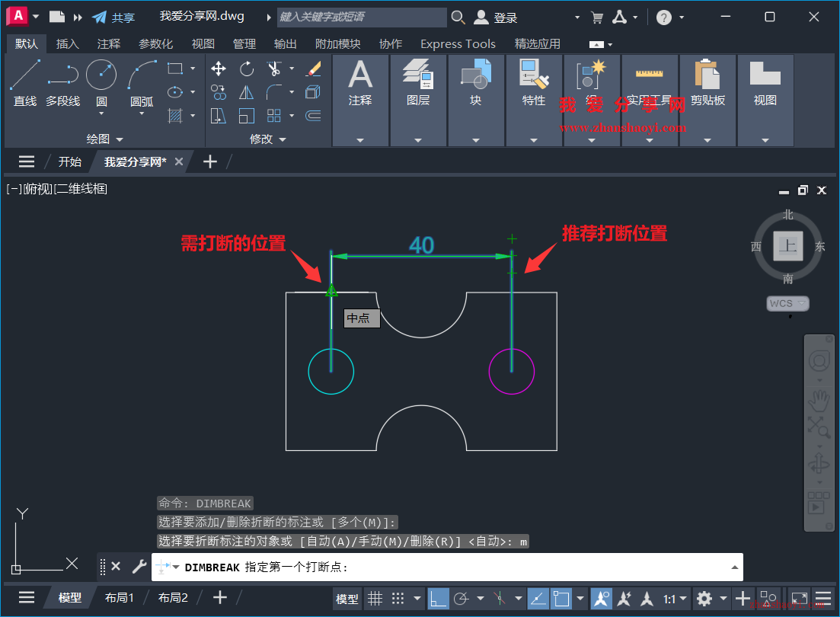
Task: Click the Rectangle draw icon
Action: tap(175, 69)
